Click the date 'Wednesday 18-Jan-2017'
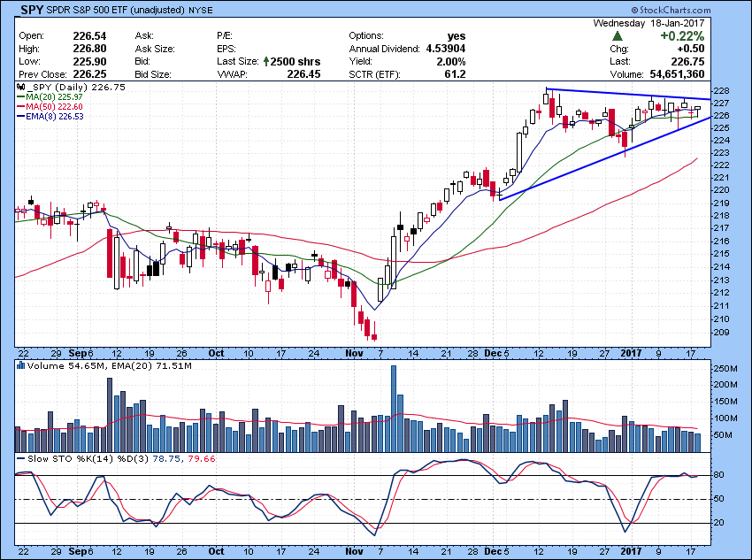752x560 pixels. (648, 23)
